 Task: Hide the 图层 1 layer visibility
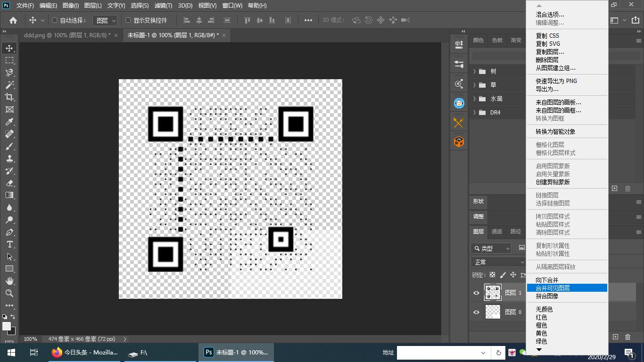(476, 293)
